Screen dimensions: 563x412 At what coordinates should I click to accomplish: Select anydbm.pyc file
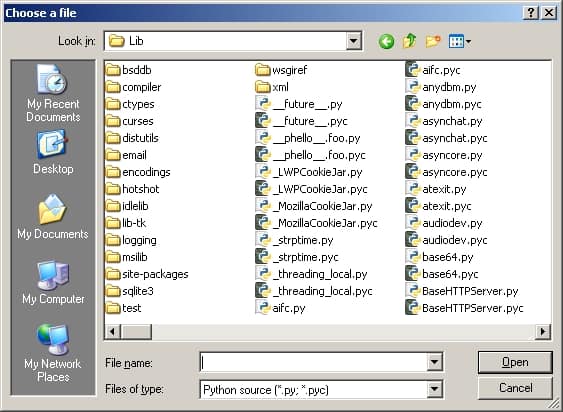pos(443,104)
